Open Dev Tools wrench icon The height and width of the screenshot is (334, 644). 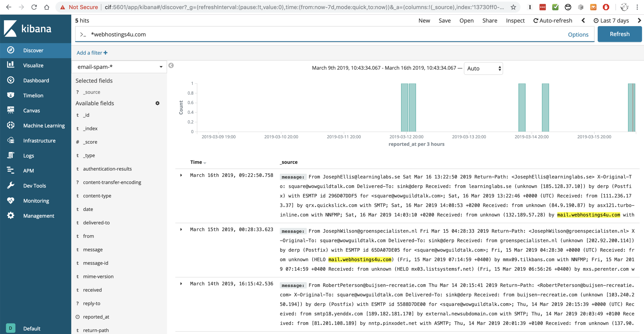[11, 185]
